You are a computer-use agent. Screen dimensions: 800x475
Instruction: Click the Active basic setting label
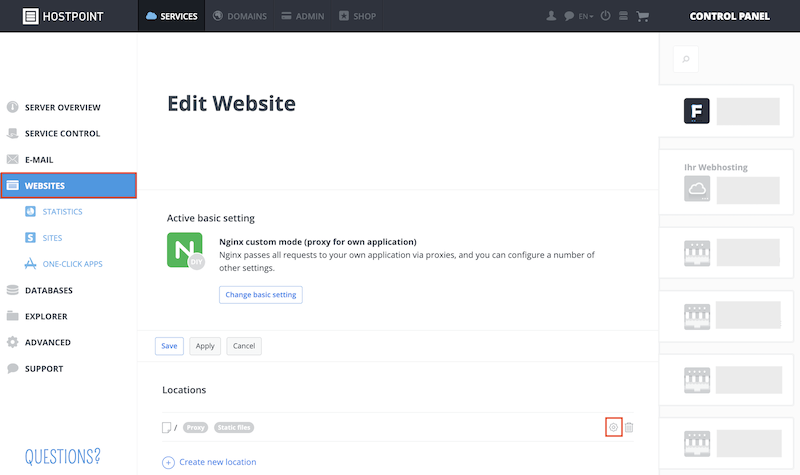(211, 218)
